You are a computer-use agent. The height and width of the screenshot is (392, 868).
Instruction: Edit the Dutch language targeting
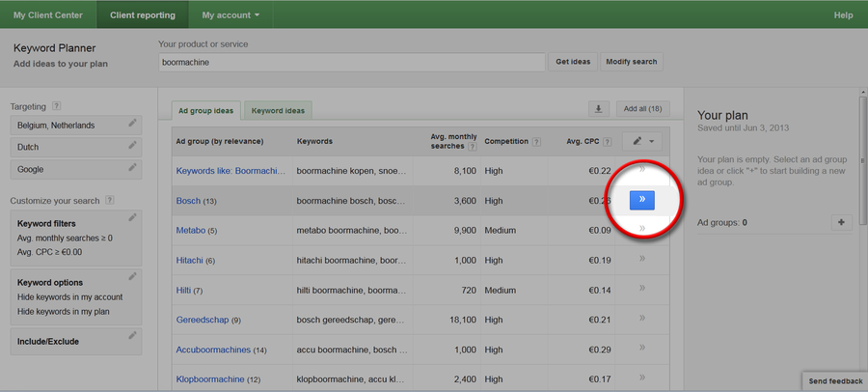(x=132, y=147)
